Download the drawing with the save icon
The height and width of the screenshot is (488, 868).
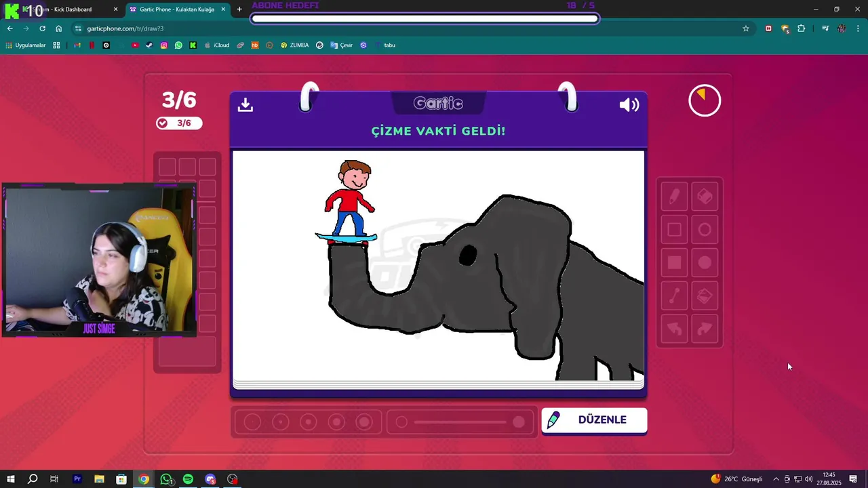(245, 104)
